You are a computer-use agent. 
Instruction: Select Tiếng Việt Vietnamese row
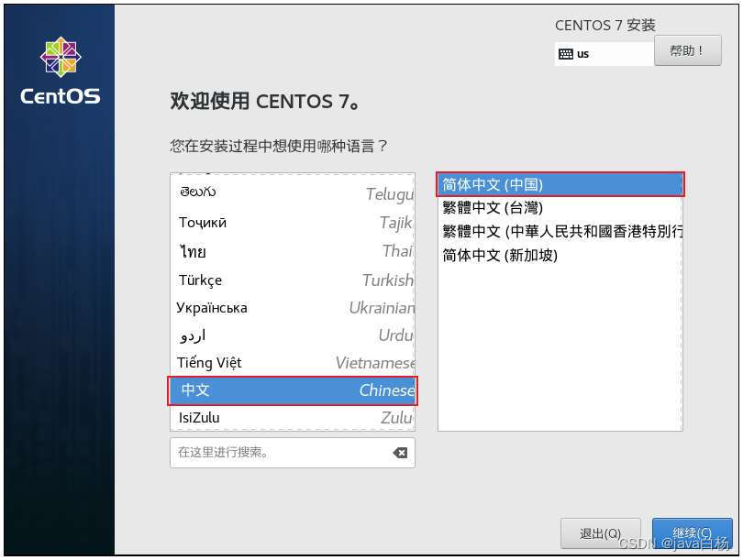293,363
